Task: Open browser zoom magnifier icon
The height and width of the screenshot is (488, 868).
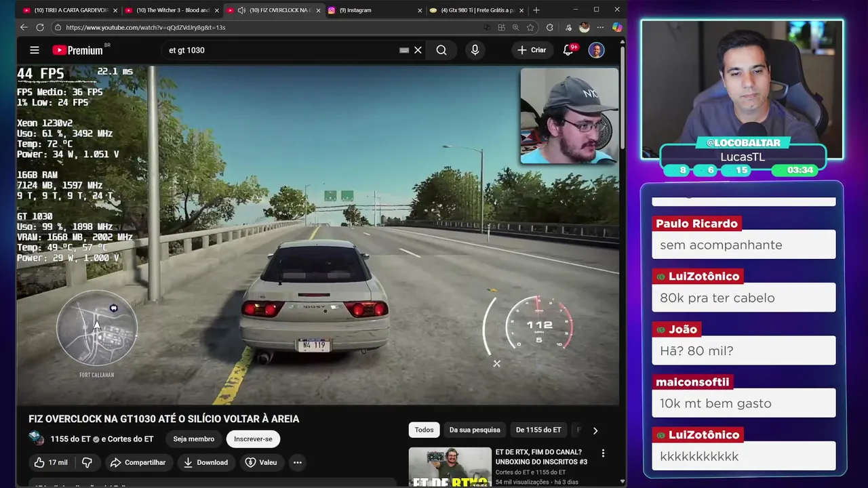Action: (515, 27)
